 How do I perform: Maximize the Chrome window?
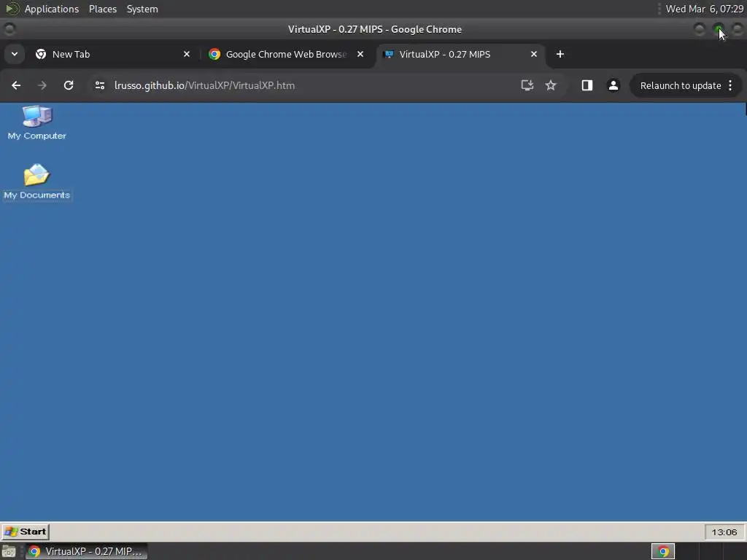point(719,29)
